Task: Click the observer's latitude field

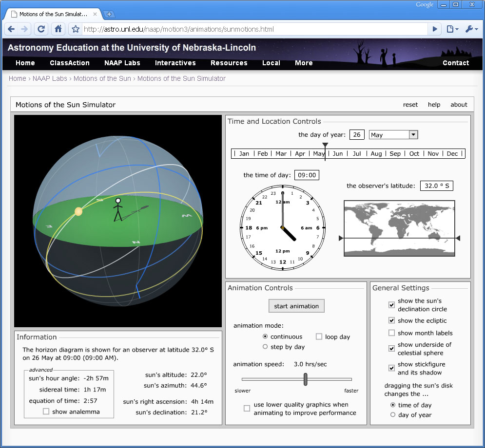Action: pos(436,186)
